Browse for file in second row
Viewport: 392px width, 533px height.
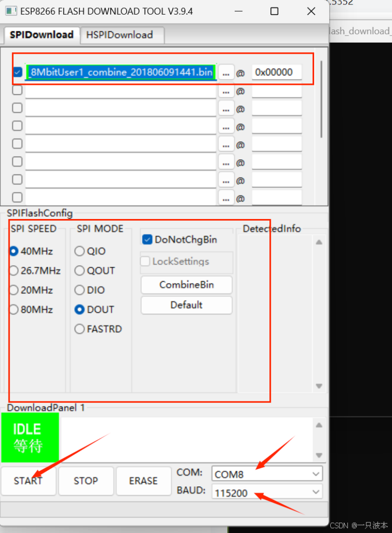coord(226,91)
